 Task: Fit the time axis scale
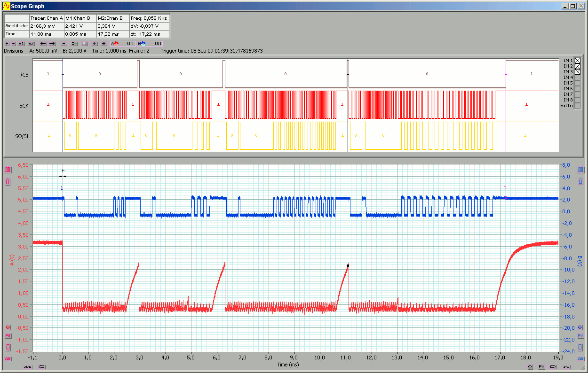pyautogui.click(x=541, y=367)
